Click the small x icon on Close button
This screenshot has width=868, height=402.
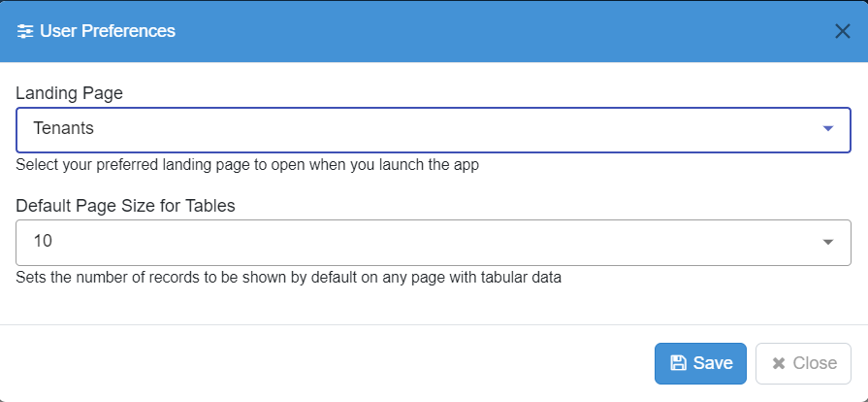[x=779, y=364]
